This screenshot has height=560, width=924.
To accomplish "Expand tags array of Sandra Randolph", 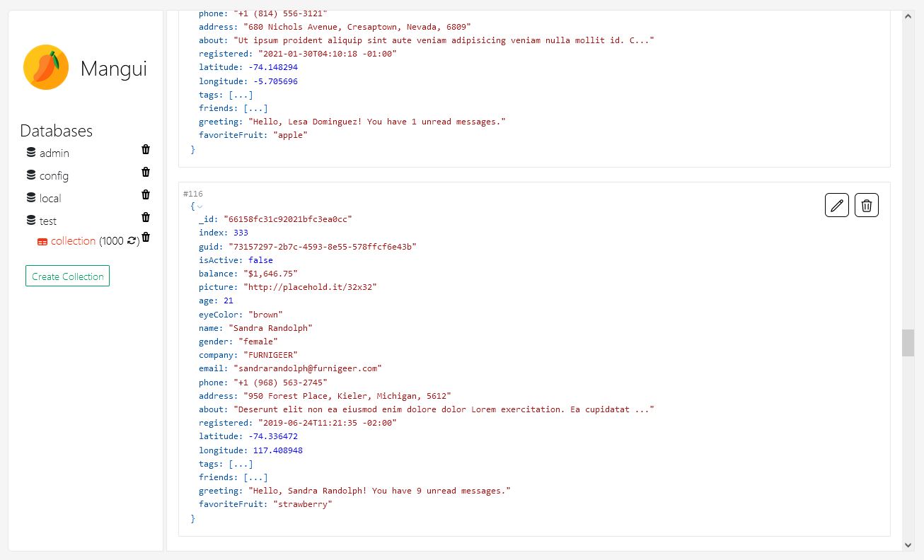I will click(241, 464).
